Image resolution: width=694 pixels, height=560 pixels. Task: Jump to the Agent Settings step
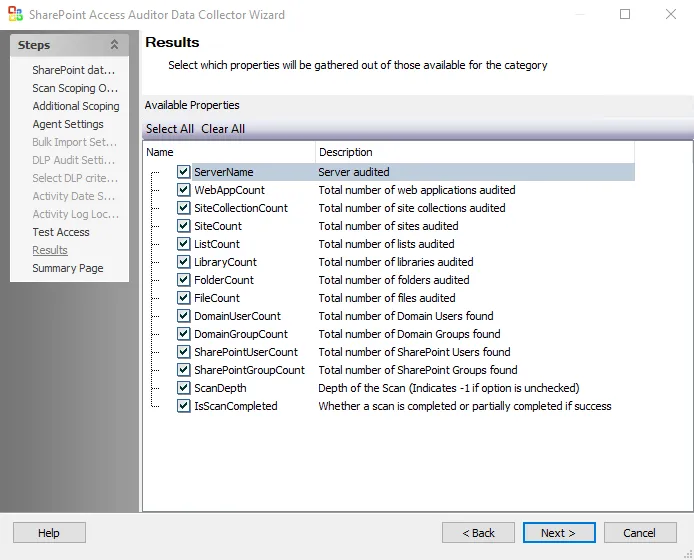[x=68, y=124]
